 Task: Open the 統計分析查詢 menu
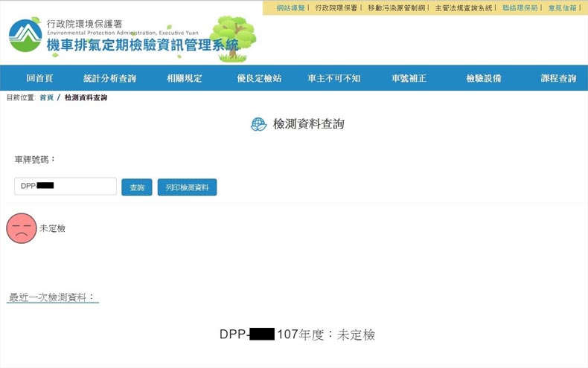tap(109, 78)
